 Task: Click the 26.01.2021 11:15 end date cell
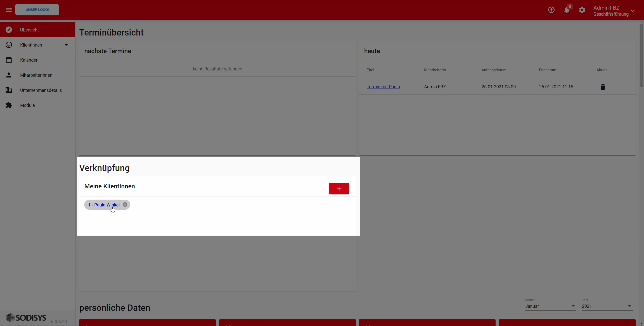point(556,87)
